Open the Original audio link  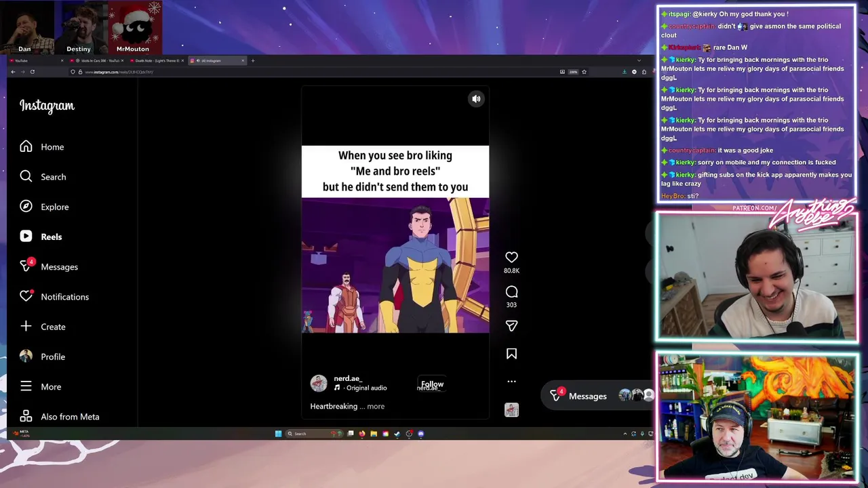(366, 388)
